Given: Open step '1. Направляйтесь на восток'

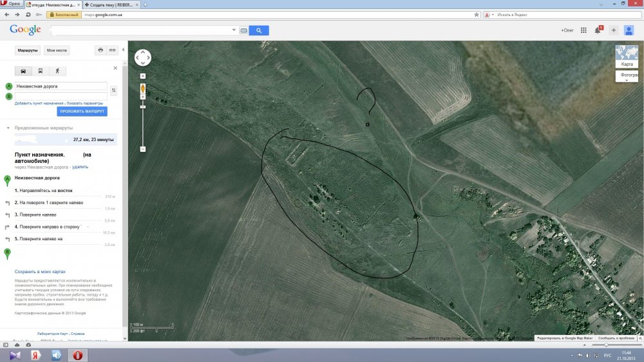Looking at the screenshot, I should point(44,191).
